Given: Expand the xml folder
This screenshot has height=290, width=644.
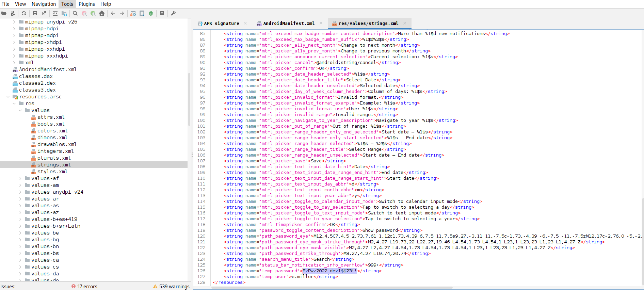Looking at the screenshot, I should [14, 63].
